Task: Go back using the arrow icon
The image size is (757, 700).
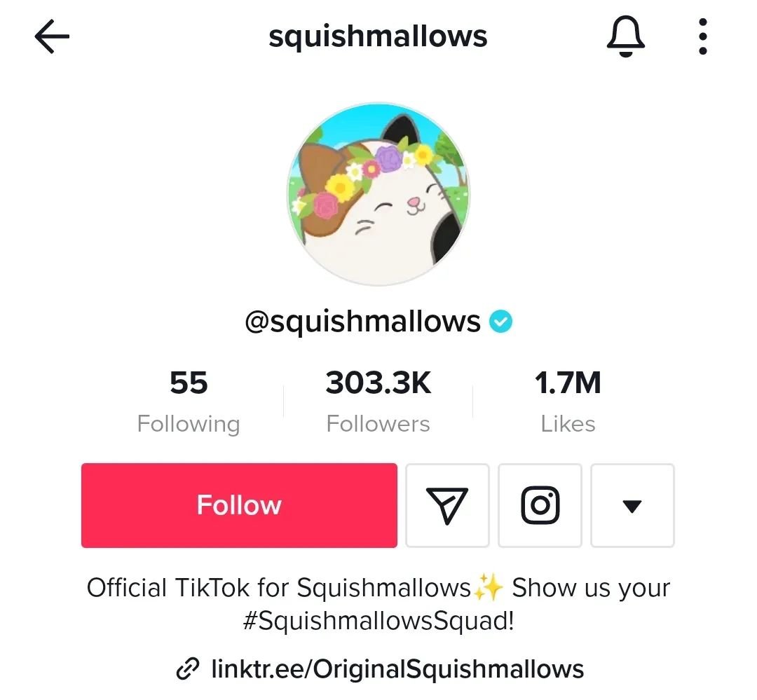Action: pos(52,36)
